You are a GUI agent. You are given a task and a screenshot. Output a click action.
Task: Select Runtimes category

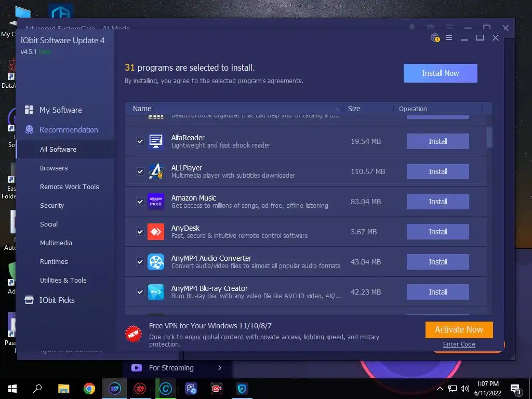point(54,262)
